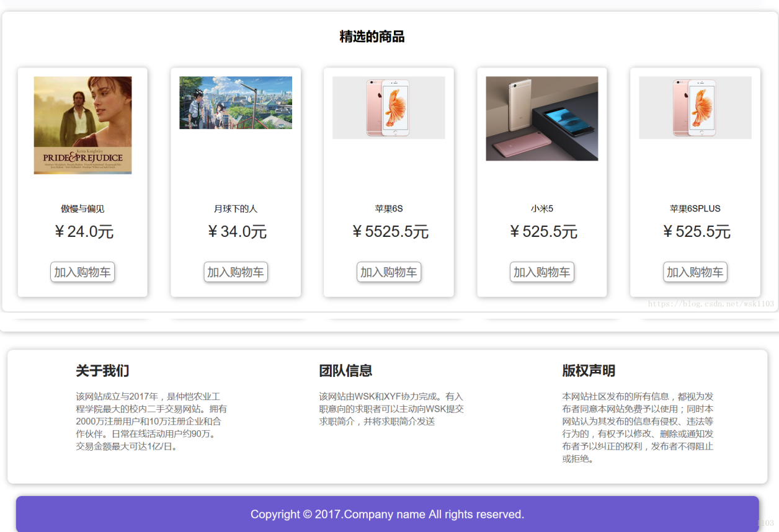This screenshot has height=532, width=779.
Task: Click the 苹果6SPLUS price ￥525.5元
Action: click(x=696, y=232)
